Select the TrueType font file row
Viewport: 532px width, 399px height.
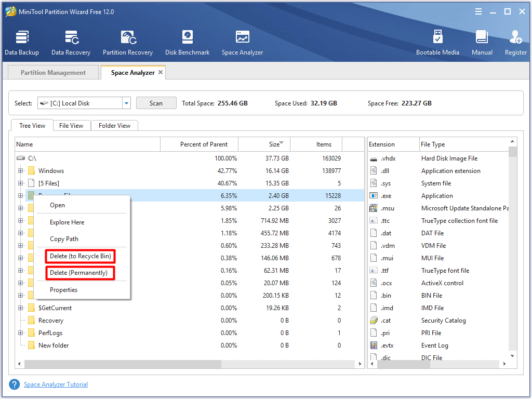click(438, 270)
